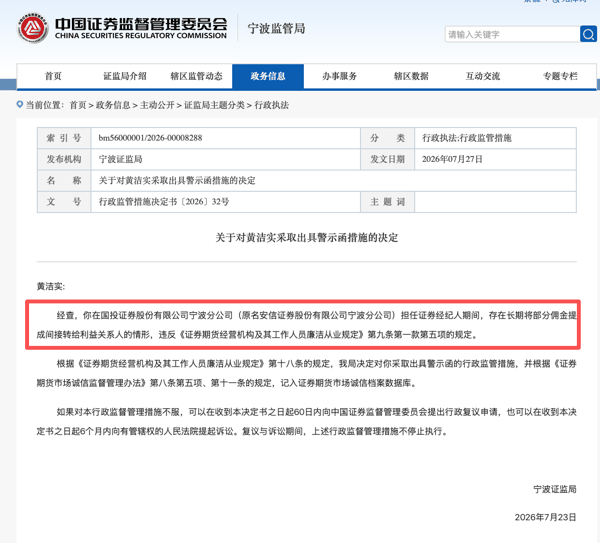The height and width of the screenshot is (543, 600).
Task: Click the 主动公开 breadcrumb link
Action: click(x=157, y=105)
